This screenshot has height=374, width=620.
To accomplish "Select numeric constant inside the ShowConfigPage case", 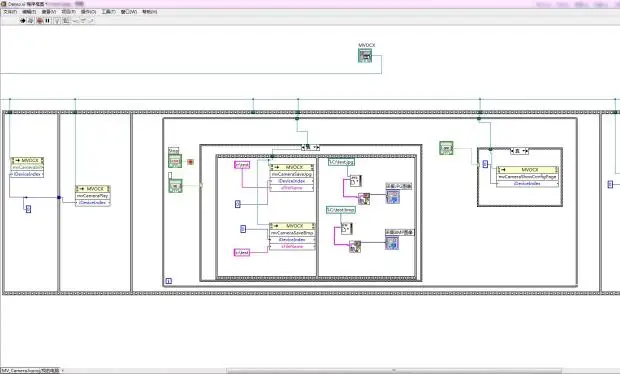I will [x=485, y=164].
